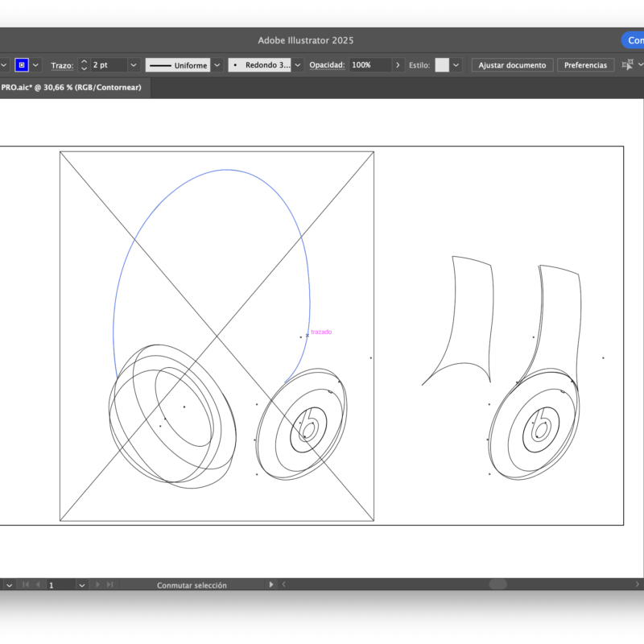The width and height of the screenshot is (644, 644).
Task: Go to the previous artboard
Action: click(x=37, y=585)
